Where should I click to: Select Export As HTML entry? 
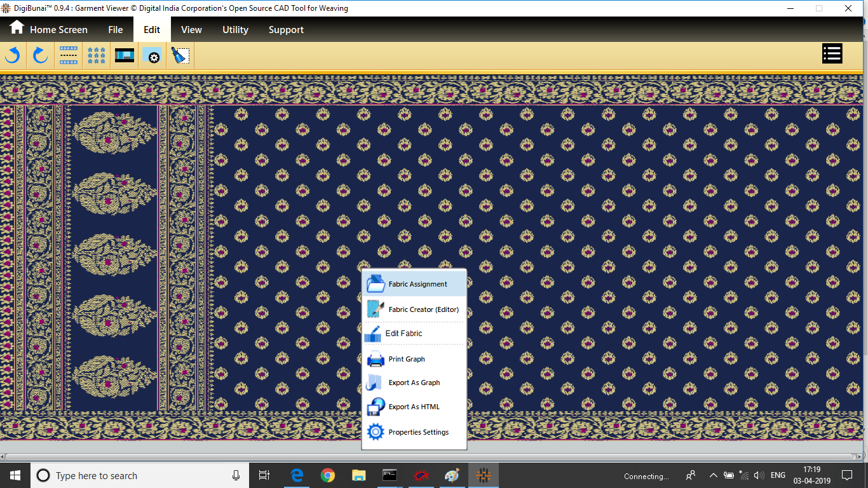(414, 407)
